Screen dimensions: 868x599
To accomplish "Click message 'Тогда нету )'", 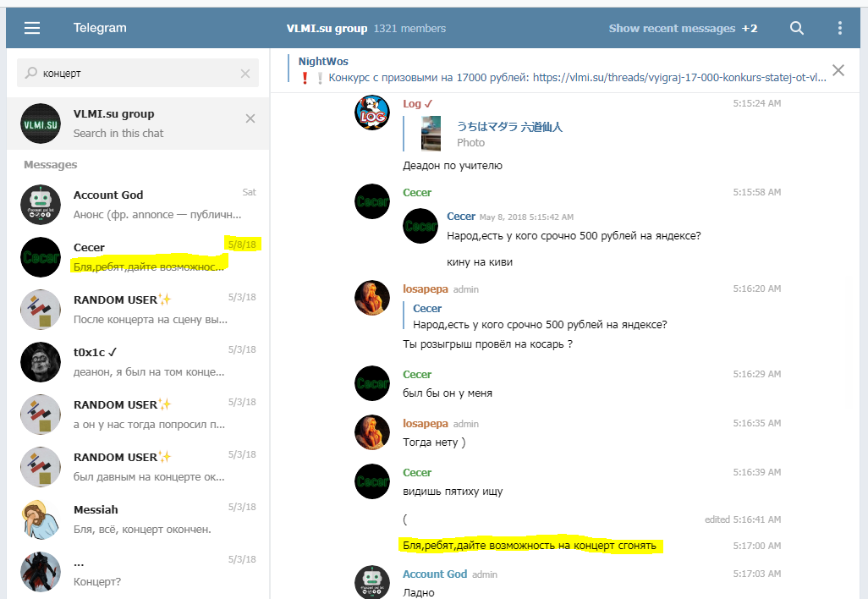I will [x=434, y=442].
